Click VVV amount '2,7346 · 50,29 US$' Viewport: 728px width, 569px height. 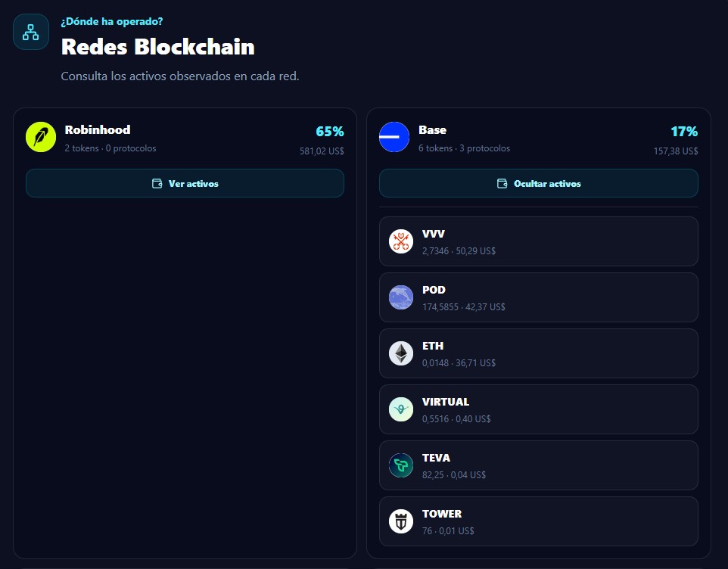[459, 250]
